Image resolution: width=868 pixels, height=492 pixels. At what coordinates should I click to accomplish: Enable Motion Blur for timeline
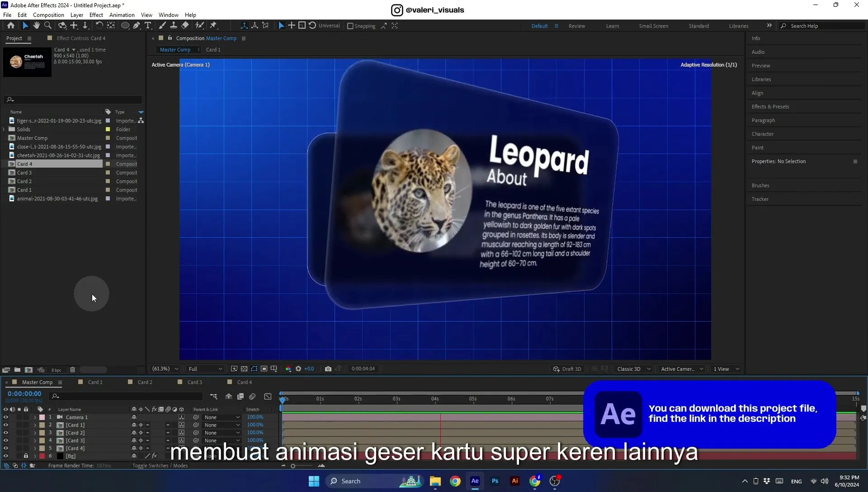[x=252, y=397]
